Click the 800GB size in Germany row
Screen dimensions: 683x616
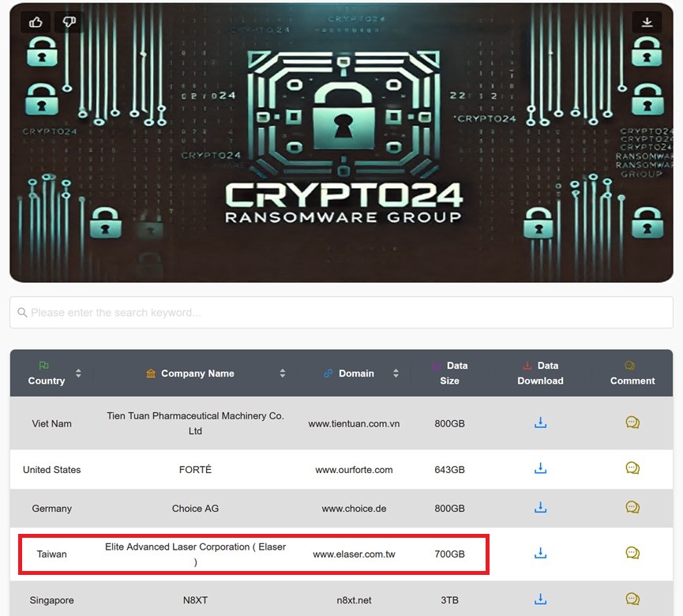pos(449,509)
